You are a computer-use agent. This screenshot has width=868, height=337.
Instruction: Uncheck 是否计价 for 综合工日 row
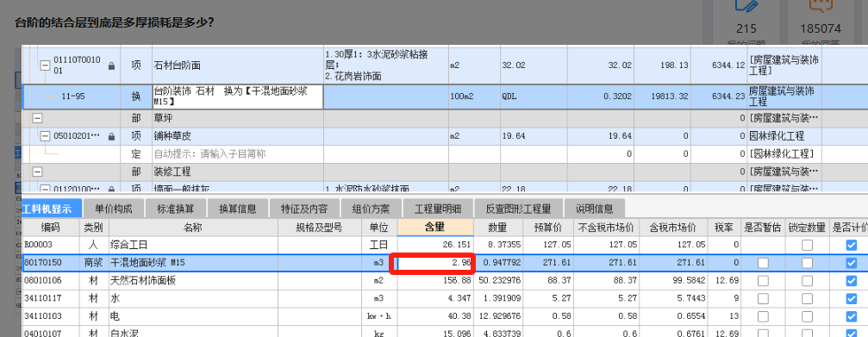(852, 245)
